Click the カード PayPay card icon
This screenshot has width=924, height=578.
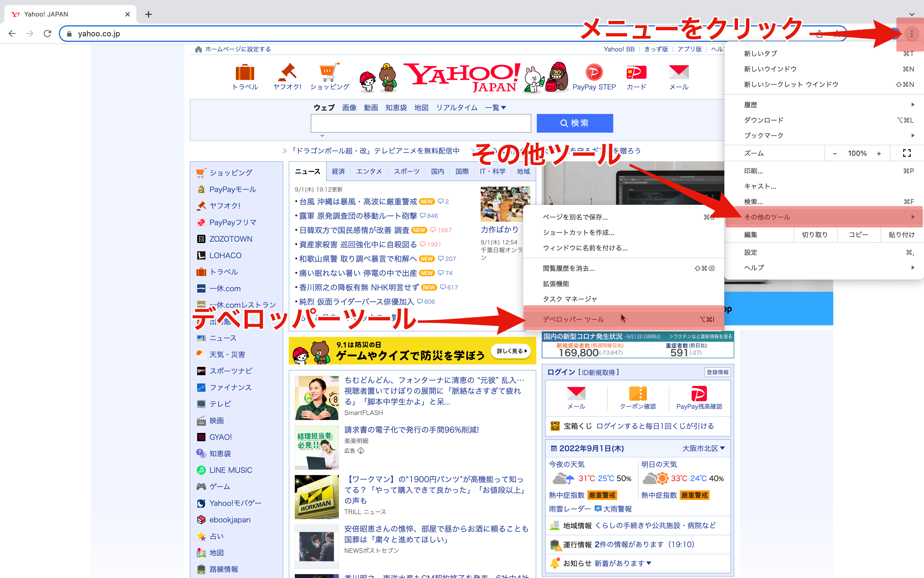[x=637, y=72]
